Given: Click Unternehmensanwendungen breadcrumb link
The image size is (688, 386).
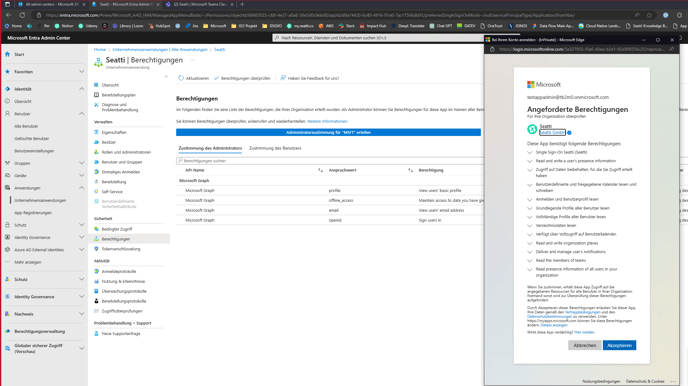Looking at the screenshot, I should (x=160, y=50).
